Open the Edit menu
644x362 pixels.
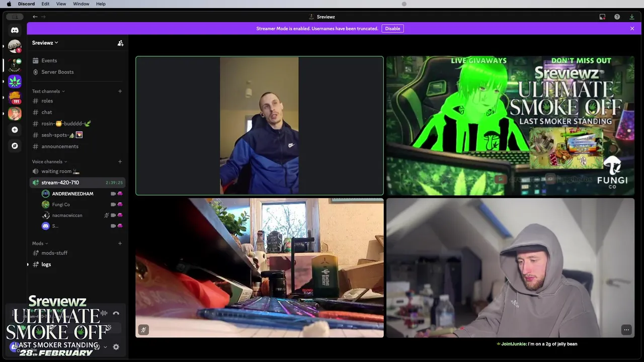click(x=45, y=4)
